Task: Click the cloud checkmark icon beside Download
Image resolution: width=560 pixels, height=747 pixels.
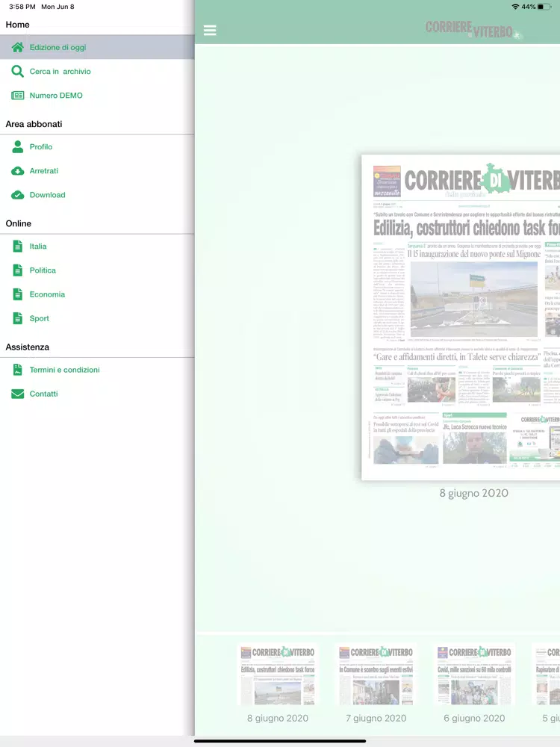Action: (x=18, y=195)
